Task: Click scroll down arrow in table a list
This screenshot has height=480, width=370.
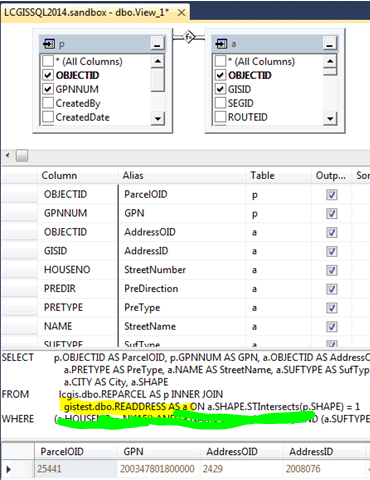Action: (x=330, y=118)
